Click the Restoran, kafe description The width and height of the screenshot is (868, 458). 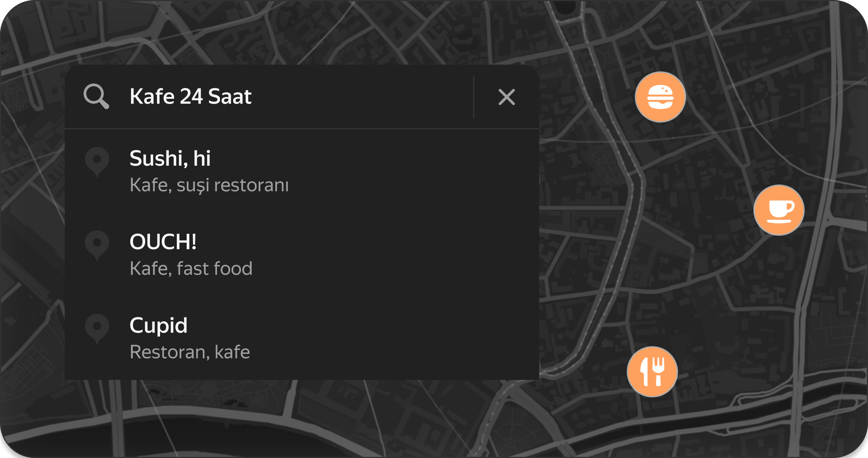(x=190, y=352)
